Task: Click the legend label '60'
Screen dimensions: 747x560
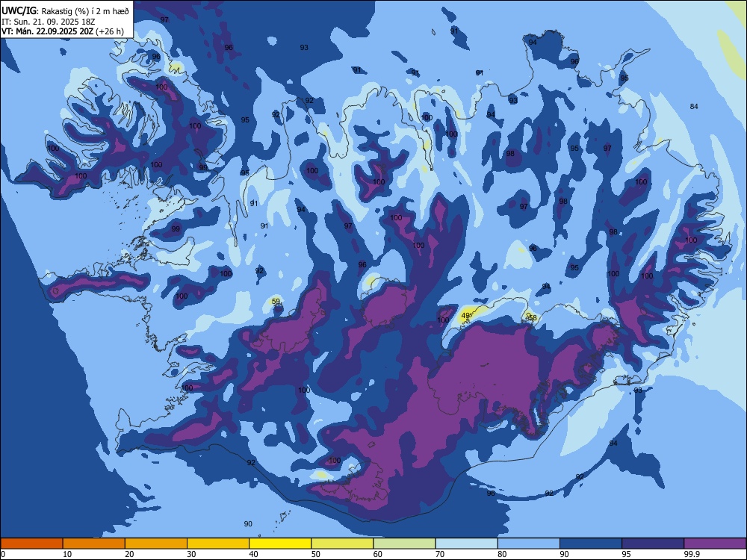Action: (378, 554)
